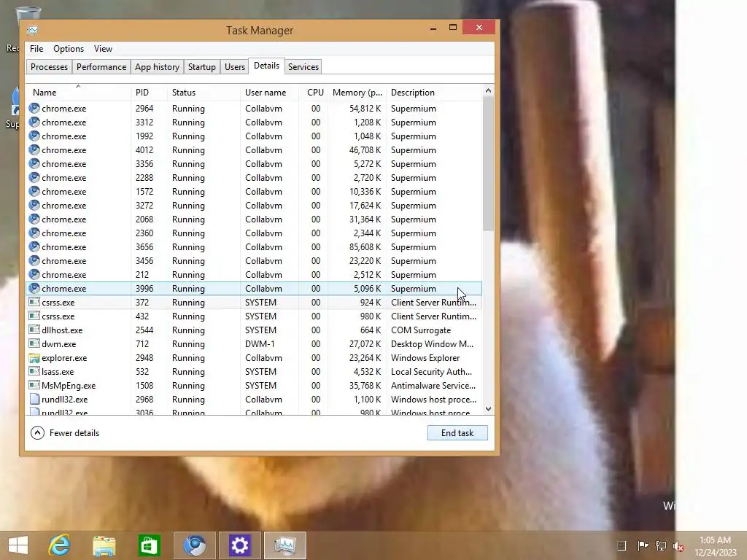The image size is (747, 560).
Task: Click the Windows Explorer description
Action: (425, 357)
